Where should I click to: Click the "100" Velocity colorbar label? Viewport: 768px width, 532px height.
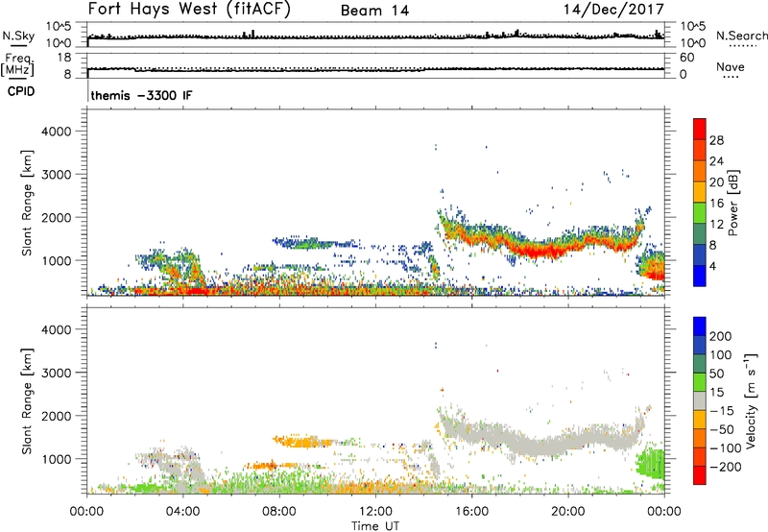click(x=721, y=355)
